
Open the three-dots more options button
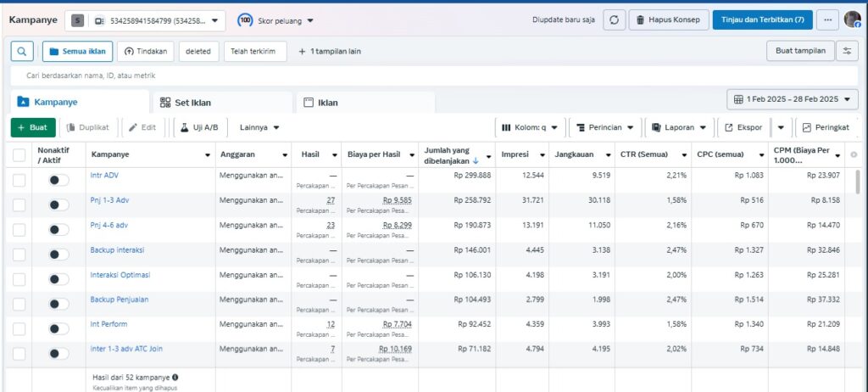[827, 20]
